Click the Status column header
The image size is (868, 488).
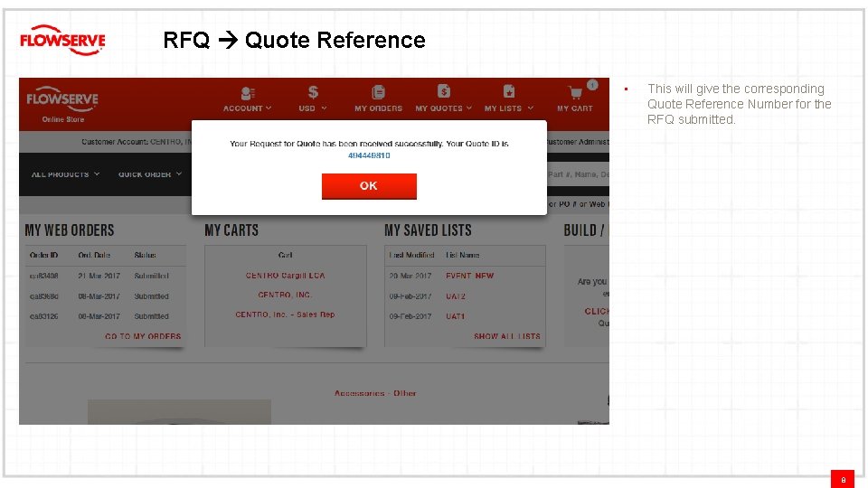[145, 255]
